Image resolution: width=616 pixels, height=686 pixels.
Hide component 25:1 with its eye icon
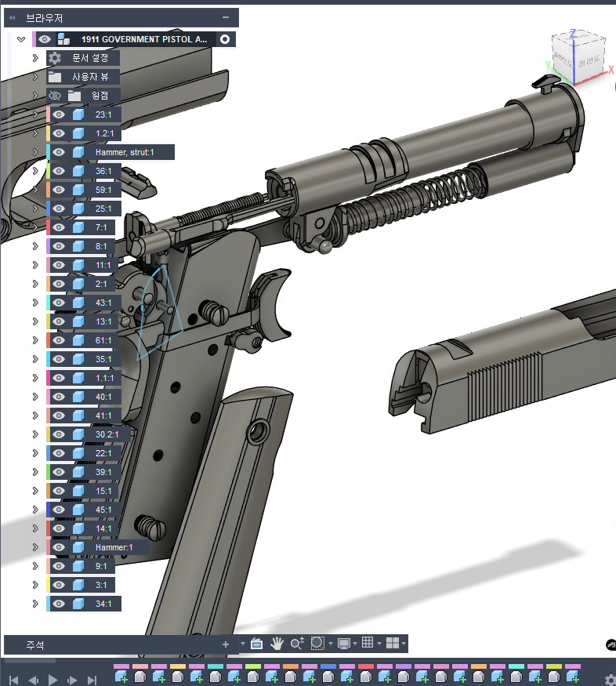(59, 209)
